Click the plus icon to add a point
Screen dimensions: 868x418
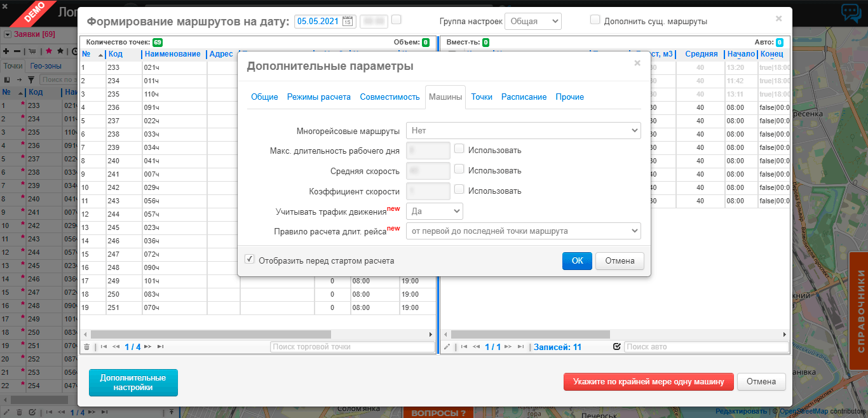(6, 51)
